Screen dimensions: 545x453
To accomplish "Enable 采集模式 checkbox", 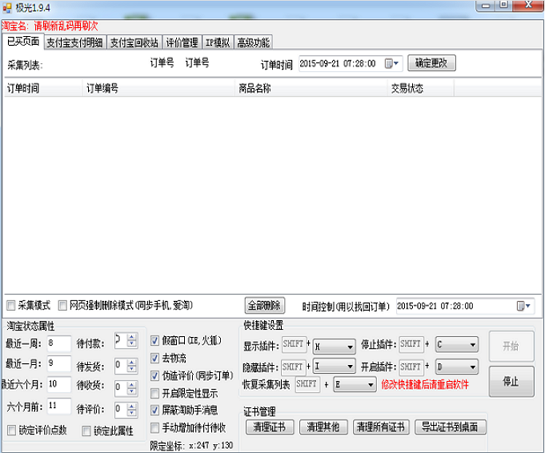I will point(11,306).
